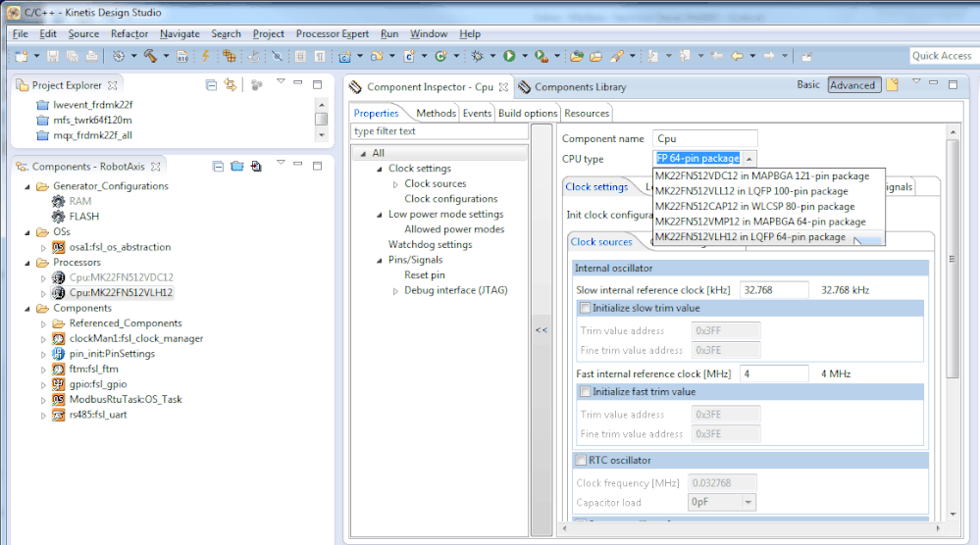Viewport: 980px width, 545px height.
Task: Open the Refactor menu
Action: [129, 33]
